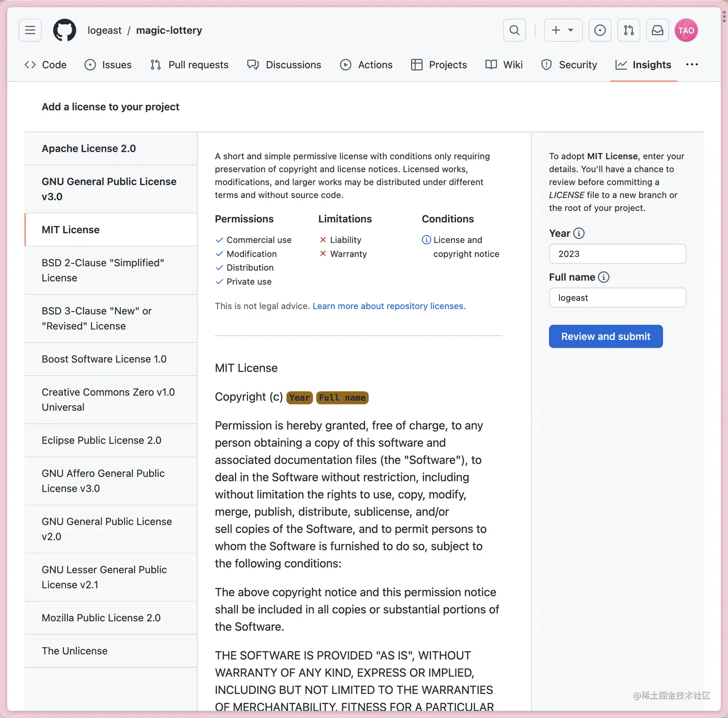728x718 pixels.
Task: Select the MIT License entry
Action: [111, 230]
